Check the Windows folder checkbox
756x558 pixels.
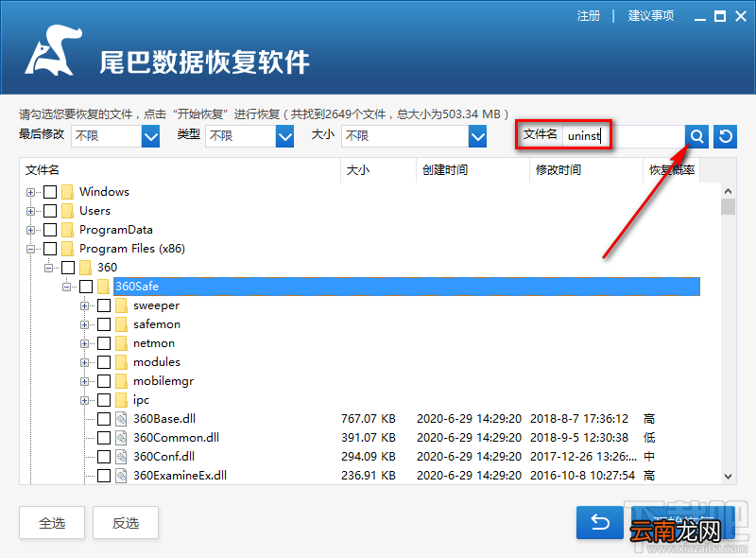(50, 192)
